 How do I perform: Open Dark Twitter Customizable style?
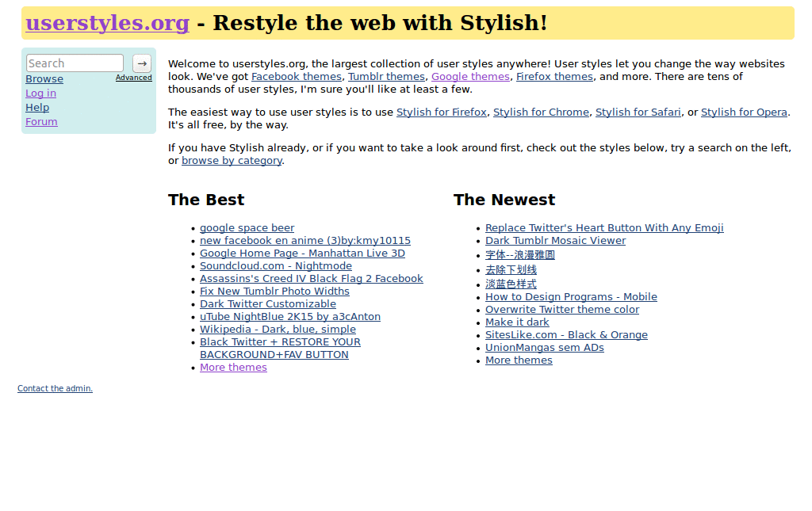click(x=268, y=304)
